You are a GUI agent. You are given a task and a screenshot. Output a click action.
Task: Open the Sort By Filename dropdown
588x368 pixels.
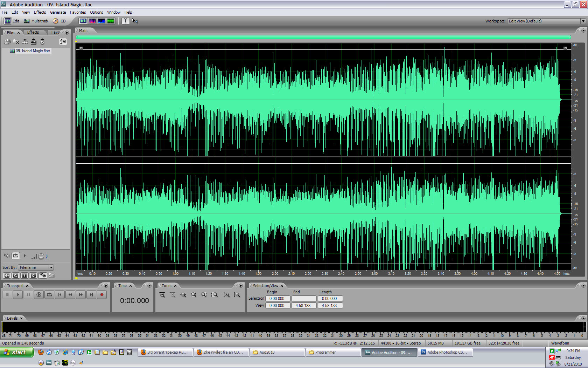[51, 267]
